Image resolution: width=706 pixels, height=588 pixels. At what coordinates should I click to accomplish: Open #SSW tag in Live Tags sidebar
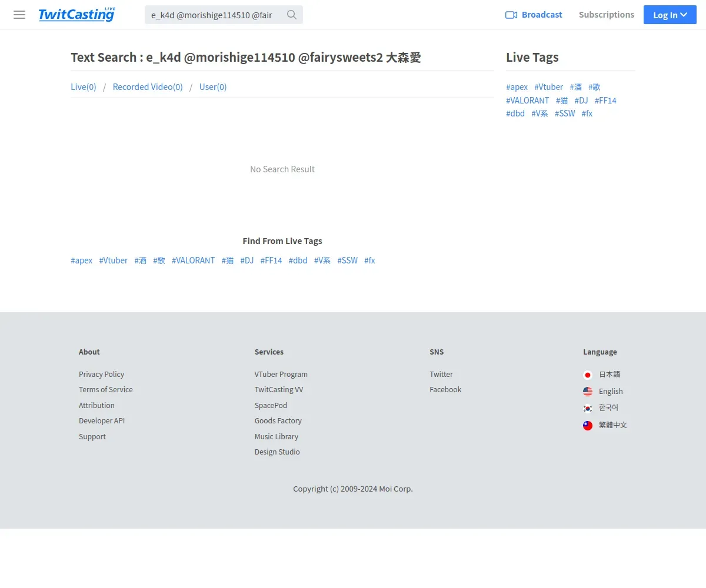(565, 113)
